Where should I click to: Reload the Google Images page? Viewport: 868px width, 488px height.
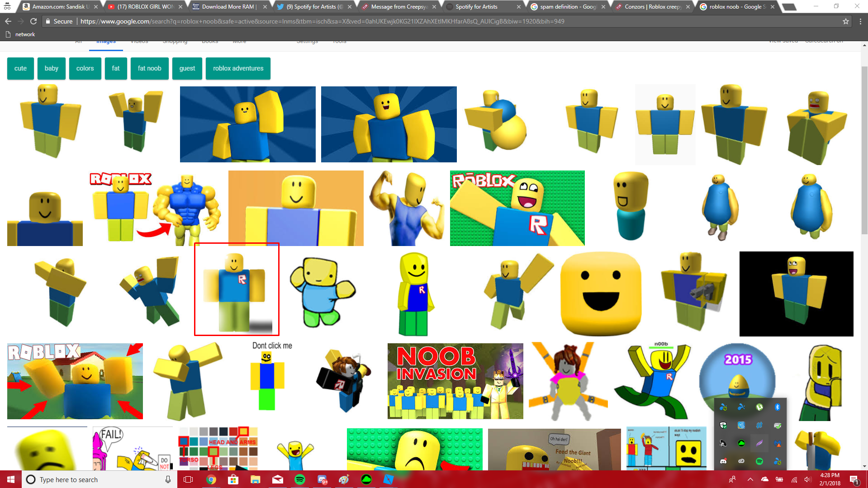tap(33, 21)
